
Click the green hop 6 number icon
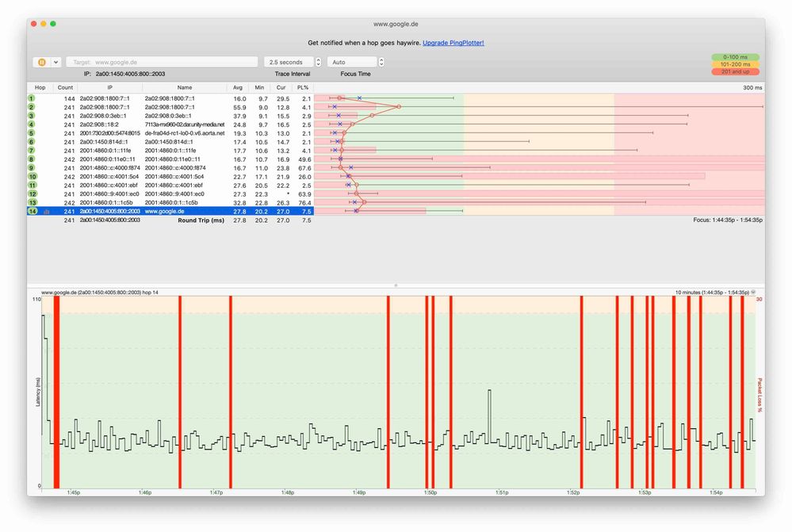tap(32, 142)
